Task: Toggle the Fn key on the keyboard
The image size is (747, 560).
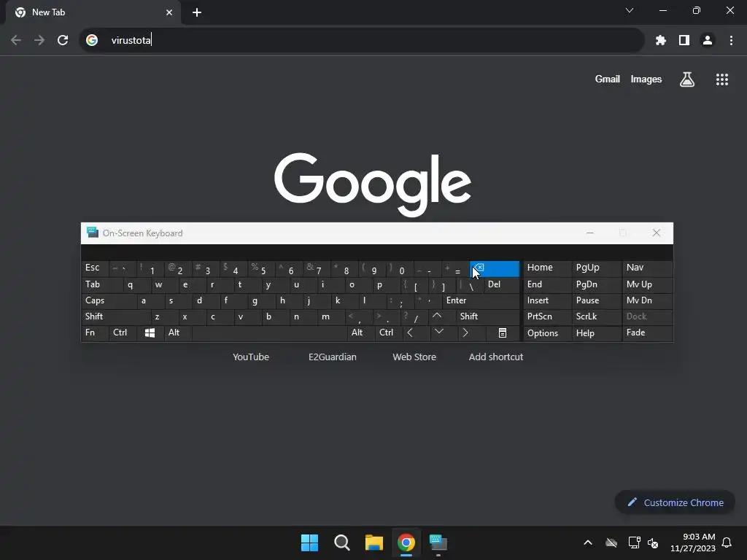Action: pyautogui.click(x=95, y=332)
